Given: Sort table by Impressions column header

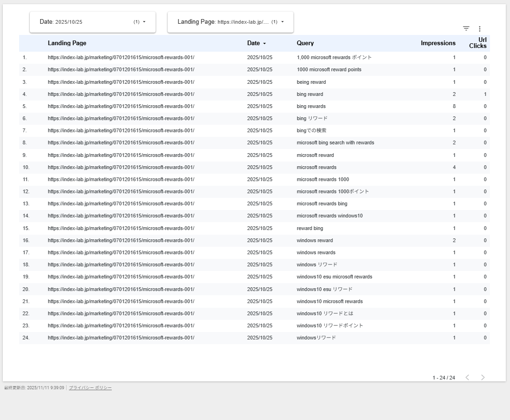Looking at the screenshot, I should pos(438,43).
